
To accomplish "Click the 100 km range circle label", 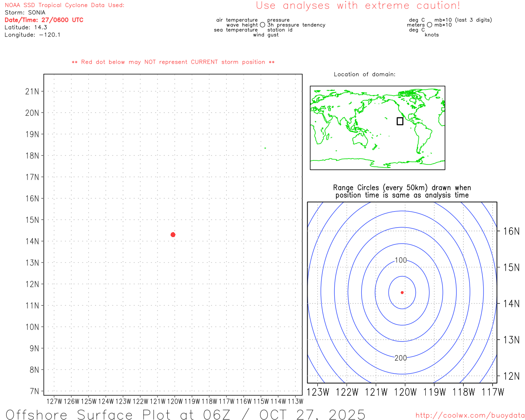I will (401, 260).
